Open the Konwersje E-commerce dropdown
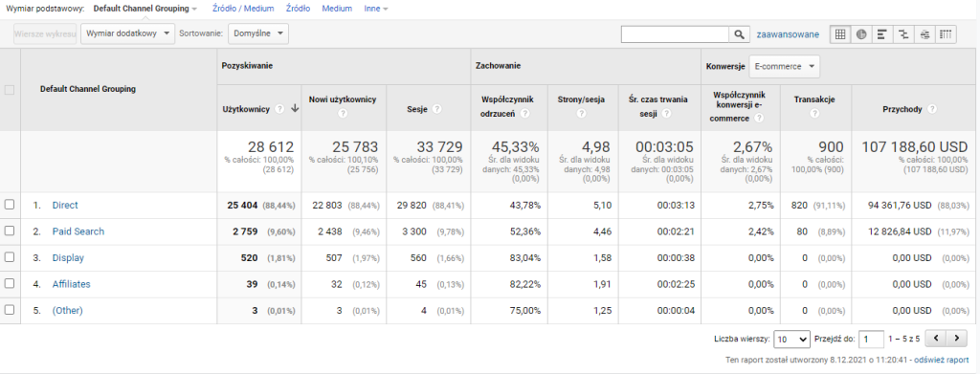Screen dimensions: 980x374 pos(785,66)
